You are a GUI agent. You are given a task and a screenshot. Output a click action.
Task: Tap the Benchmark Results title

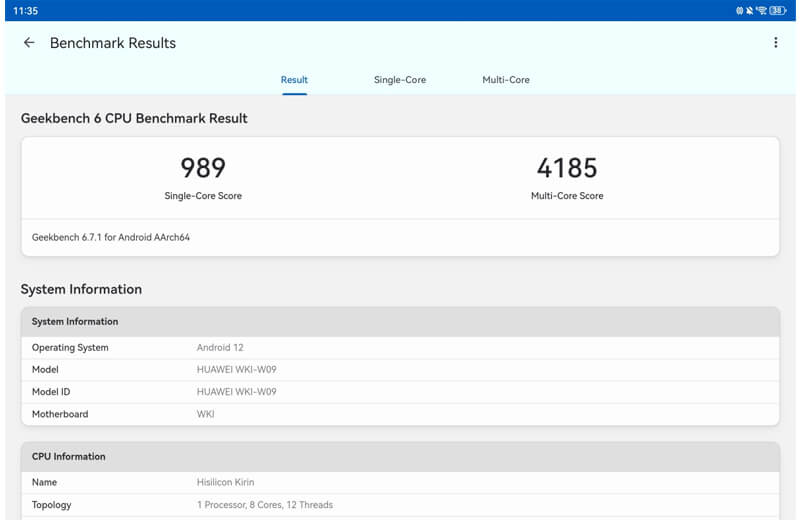pos(113,43)
